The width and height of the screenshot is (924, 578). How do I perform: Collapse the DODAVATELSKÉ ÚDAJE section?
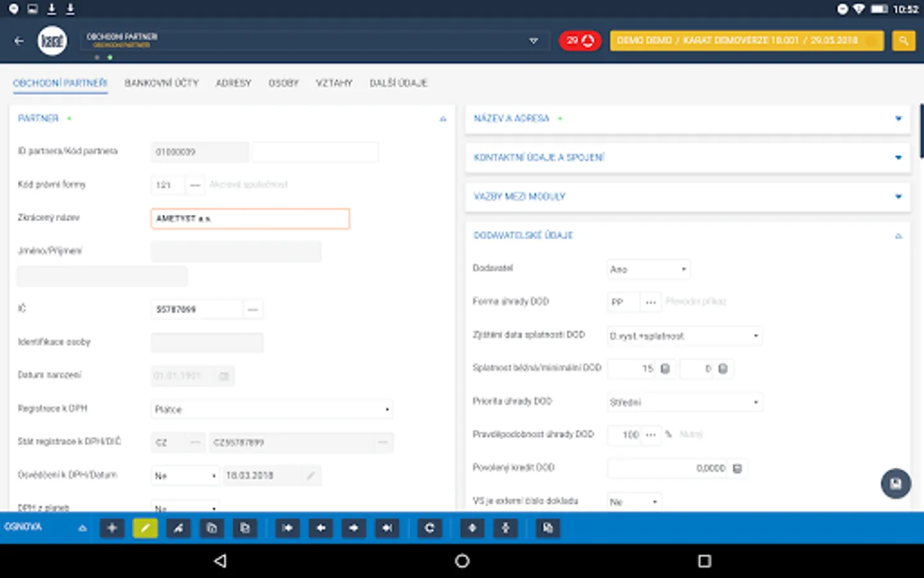point(897,235)
